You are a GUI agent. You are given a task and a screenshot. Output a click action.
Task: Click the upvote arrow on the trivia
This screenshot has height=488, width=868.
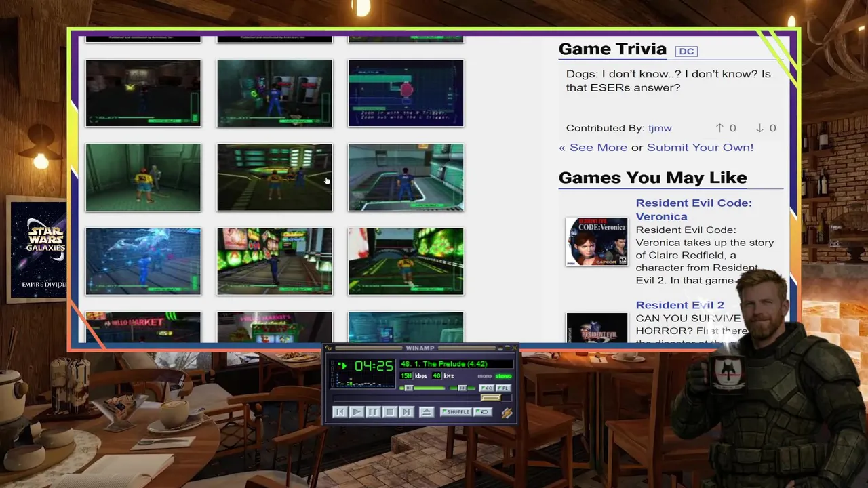pyautogui.click(x=719, y=127)
